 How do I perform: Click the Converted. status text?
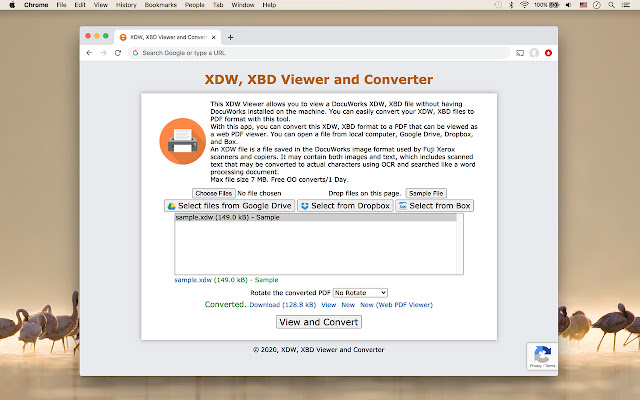click(x=225, y=304)
